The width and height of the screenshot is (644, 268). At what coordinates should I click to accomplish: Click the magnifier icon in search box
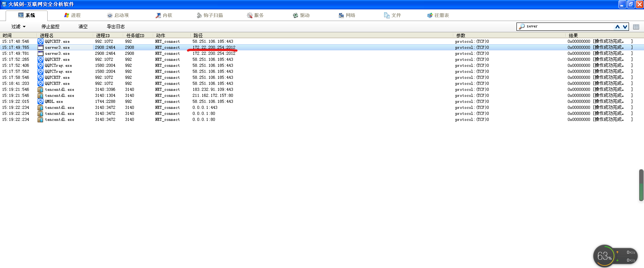pos(521,27)
